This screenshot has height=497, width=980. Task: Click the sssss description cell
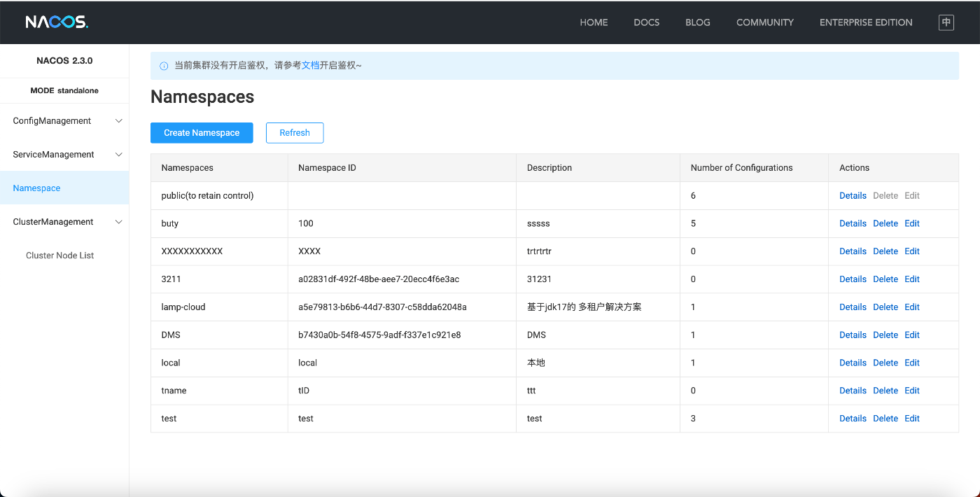[598, 224]
